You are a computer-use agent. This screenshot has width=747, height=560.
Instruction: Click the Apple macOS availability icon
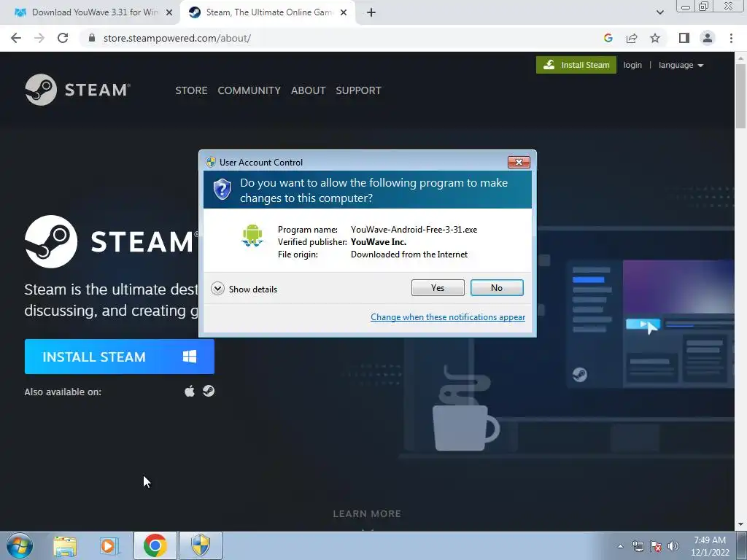pyautogui.click(x=190, y=392)
